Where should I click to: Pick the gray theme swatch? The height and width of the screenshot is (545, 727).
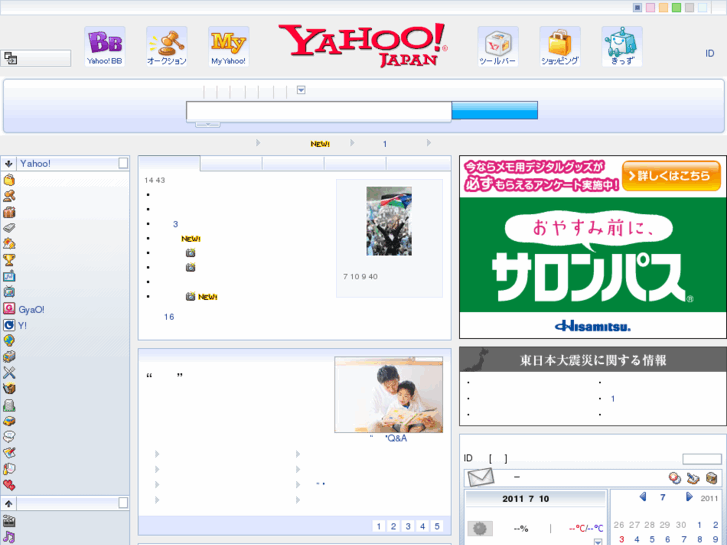tap(689, 7)
